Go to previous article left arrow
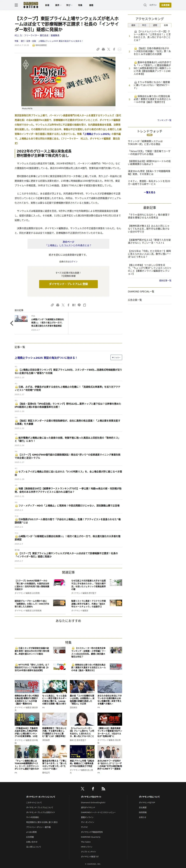This screenshot has width=186, height=868. [12, 323]
